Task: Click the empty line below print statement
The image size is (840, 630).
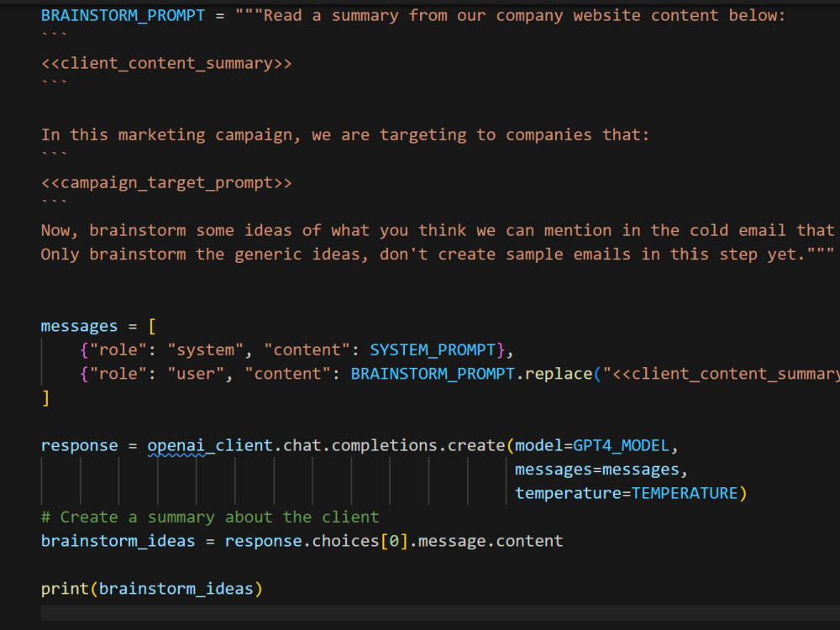Action: tap(439, 613)
